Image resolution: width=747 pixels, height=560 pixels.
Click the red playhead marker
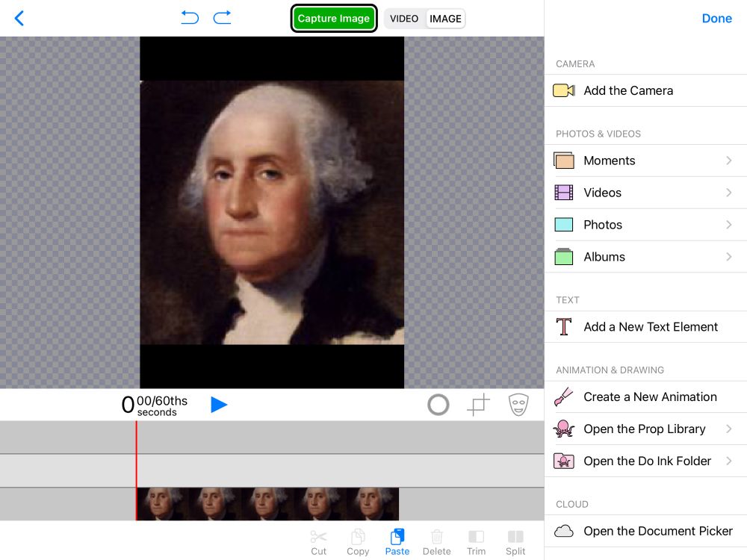tap(136, 470)
